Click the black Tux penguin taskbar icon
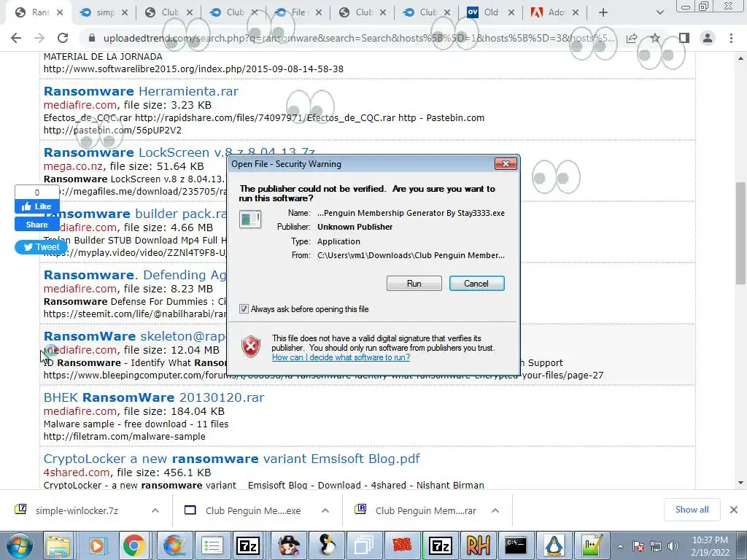This screenshot has width=747, height=560. point(326,545)
